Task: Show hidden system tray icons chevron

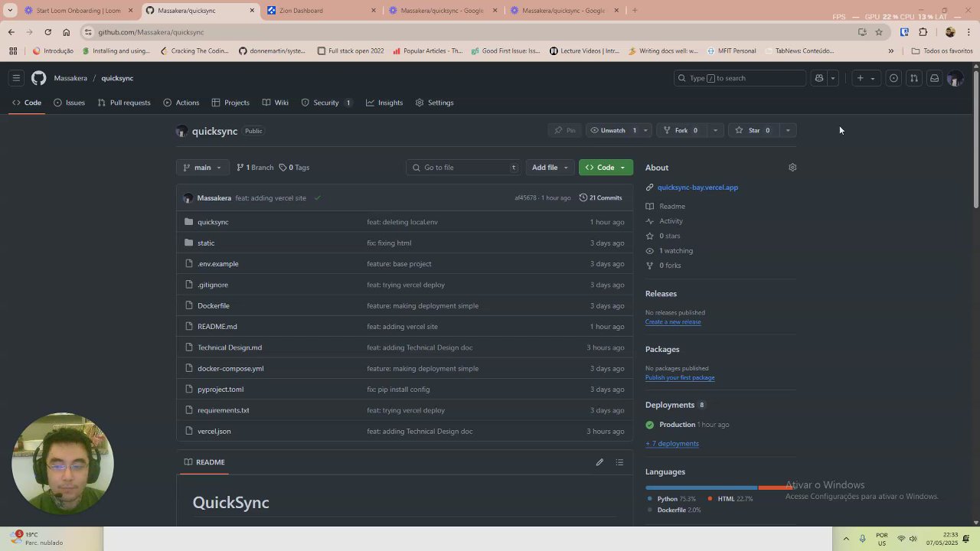Action: click(x=846, y=539)
